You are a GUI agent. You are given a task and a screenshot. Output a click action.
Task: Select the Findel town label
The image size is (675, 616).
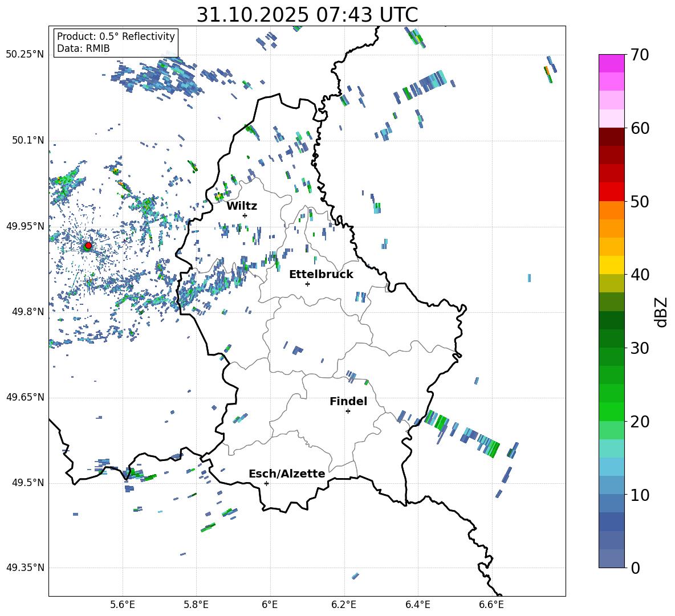pyautogui.click(x=348, y=401)
